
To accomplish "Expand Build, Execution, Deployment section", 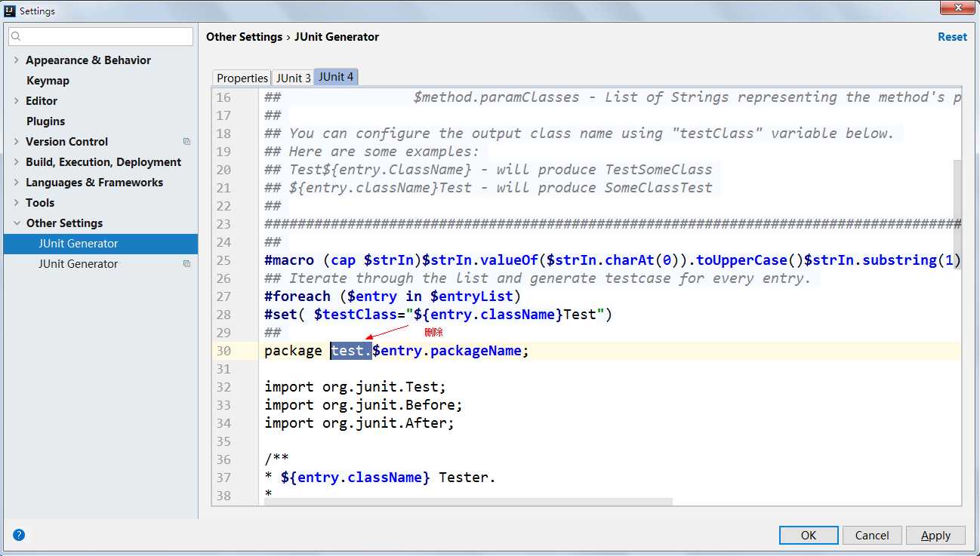I will pos(16,162).
